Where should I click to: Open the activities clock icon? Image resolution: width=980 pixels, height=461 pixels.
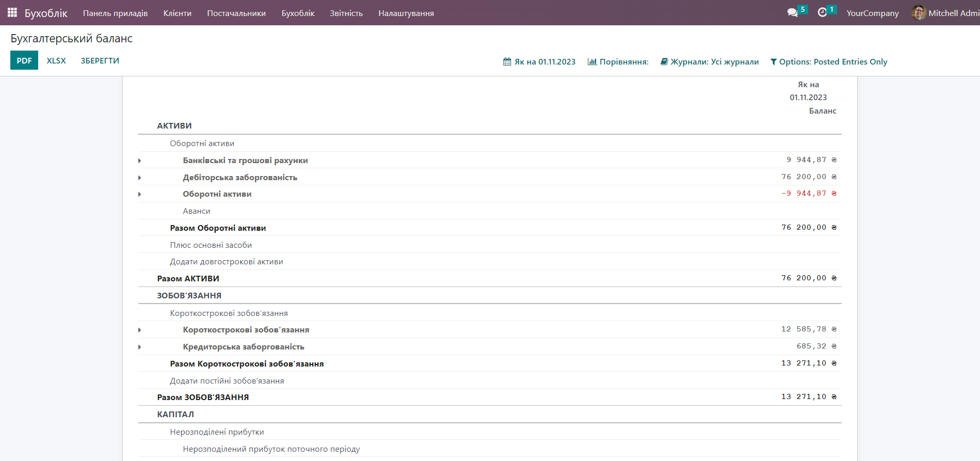click(x=822, y=13)
